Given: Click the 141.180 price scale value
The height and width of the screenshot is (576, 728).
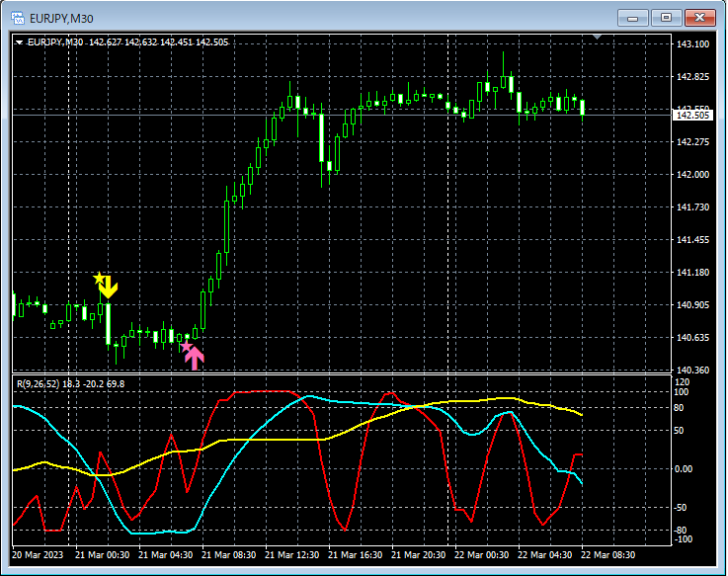Looking at the screenshot, I should [692, 273].
